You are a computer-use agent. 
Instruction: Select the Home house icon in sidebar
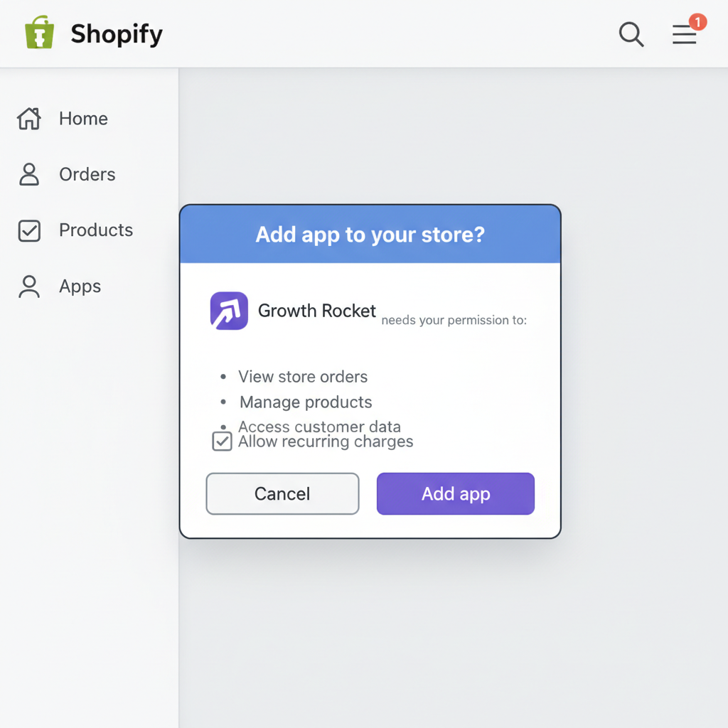pyautogui.click(x=29, y=119)
